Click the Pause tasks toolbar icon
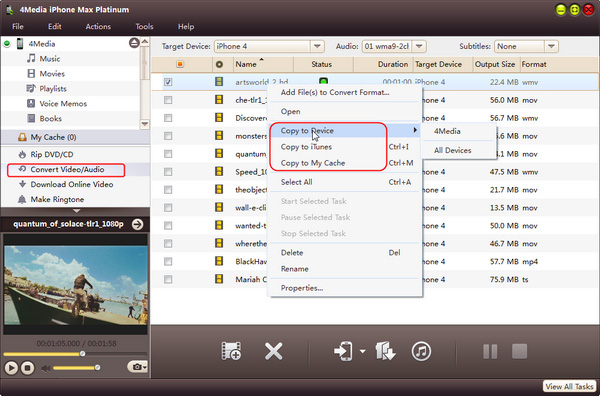This screenshot has width=600, height=396. (x=490, y=351)
